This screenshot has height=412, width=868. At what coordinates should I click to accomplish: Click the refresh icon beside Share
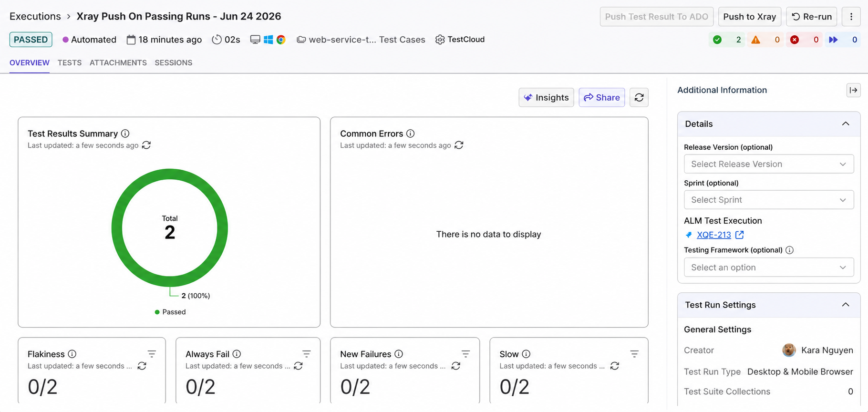click(639, 98)
